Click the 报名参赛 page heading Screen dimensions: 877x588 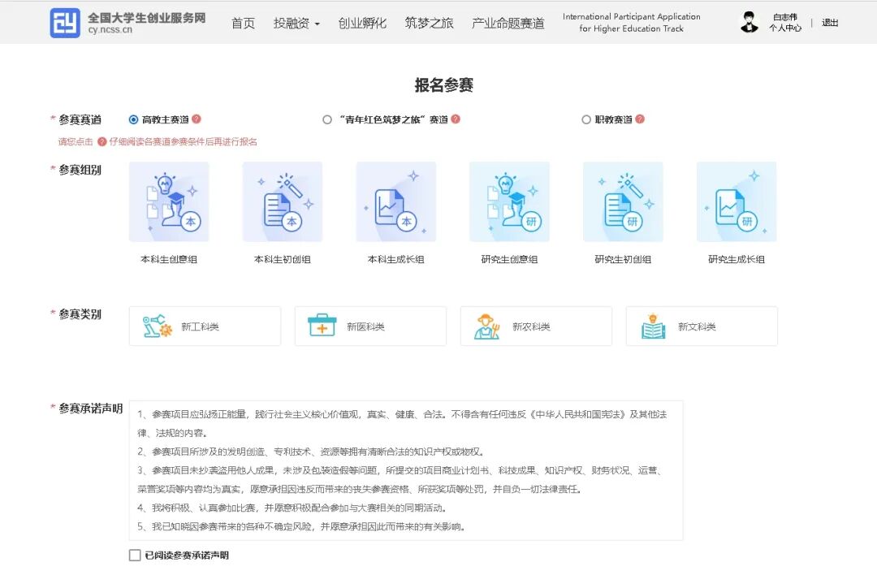click(x=444, y=85)
